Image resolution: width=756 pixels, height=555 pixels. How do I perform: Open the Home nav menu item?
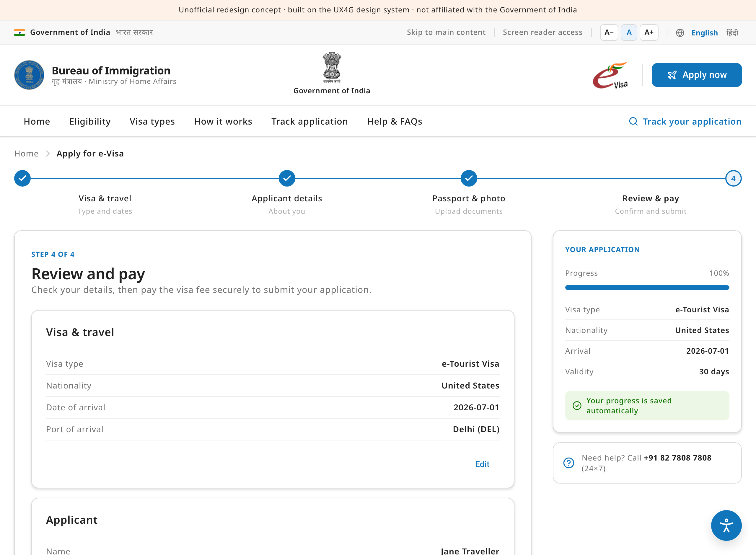coord(37,121)
